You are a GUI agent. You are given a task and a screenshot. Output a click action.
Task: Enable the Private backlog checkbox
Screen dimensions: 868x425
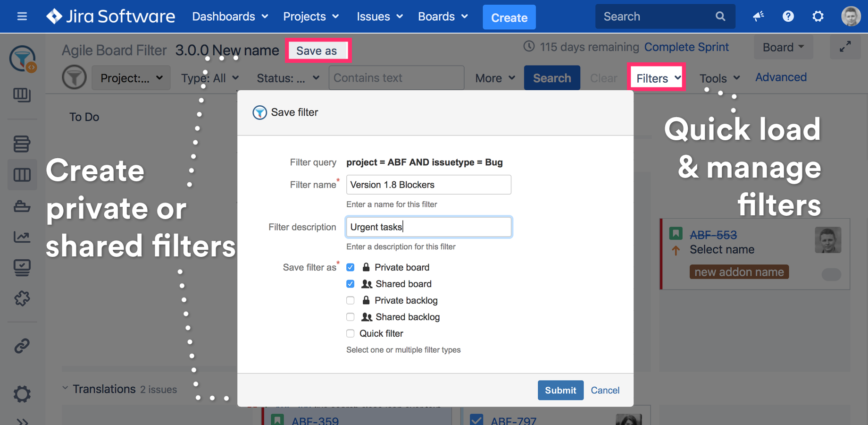[350, 300]
